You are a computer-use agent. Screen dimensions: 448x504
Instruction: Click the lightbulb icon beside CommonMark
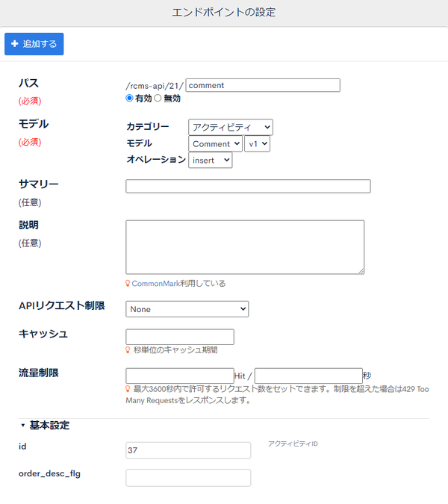128,284
